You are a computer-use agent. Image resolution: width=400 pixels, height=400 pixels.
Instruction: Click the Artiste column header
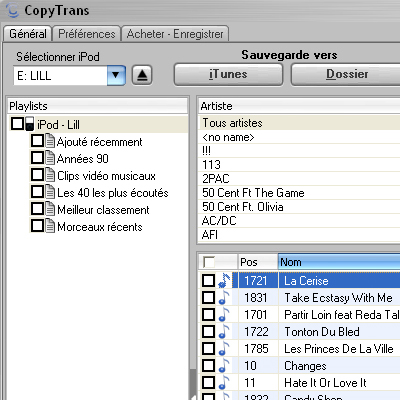coord(299,106)
